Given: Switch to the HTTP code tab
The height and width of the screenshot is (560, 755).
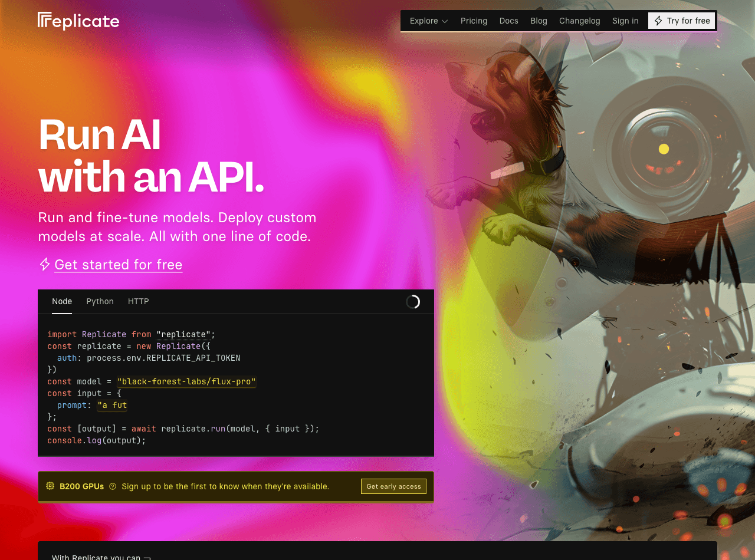Looking at the screenshot, I should coord(138,302).
